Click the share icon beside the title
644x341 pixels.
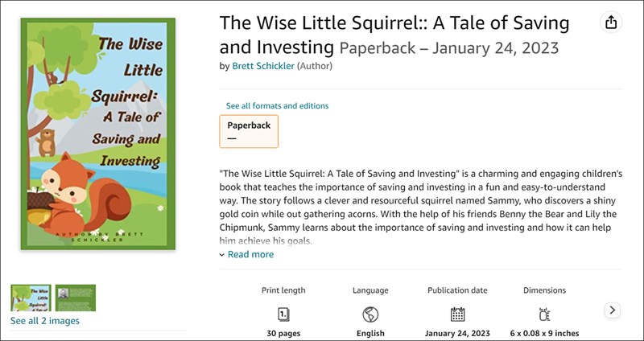[x=611, y=22]
